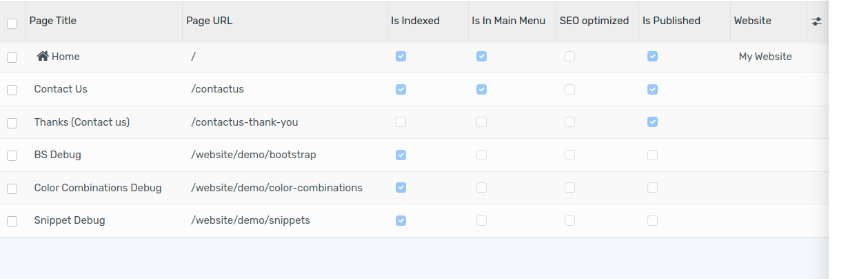Open the /contactus-thank-you URL row
This screenshot has width=868, height=279.
click(x=245, y=122)
